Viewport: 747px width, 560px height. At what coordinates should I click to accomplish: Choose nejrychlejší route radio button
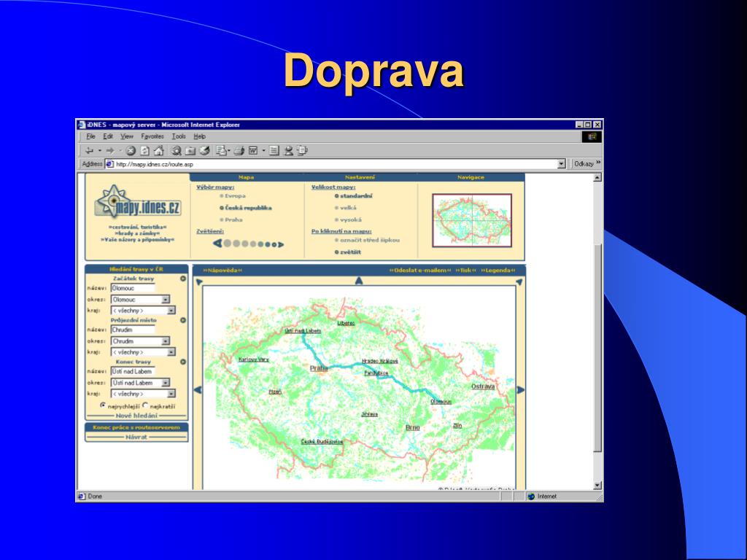103,405
